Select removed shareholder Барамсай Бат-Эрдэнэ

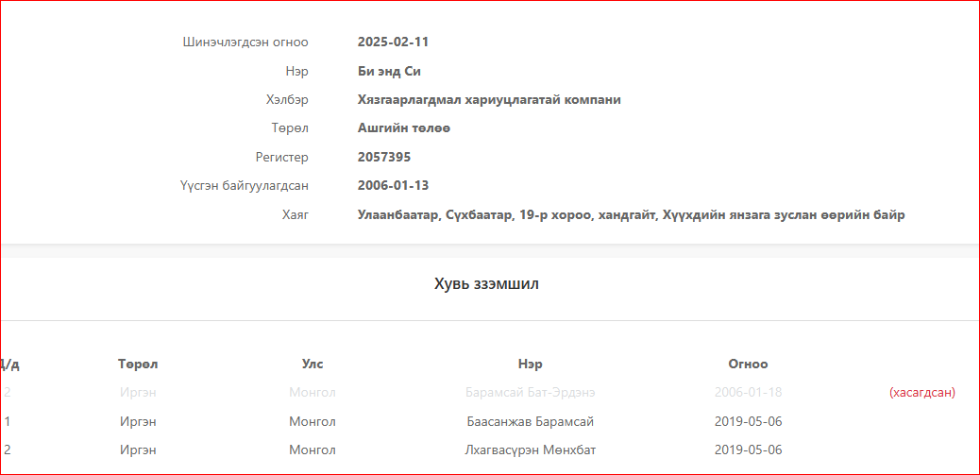(530, 392)
